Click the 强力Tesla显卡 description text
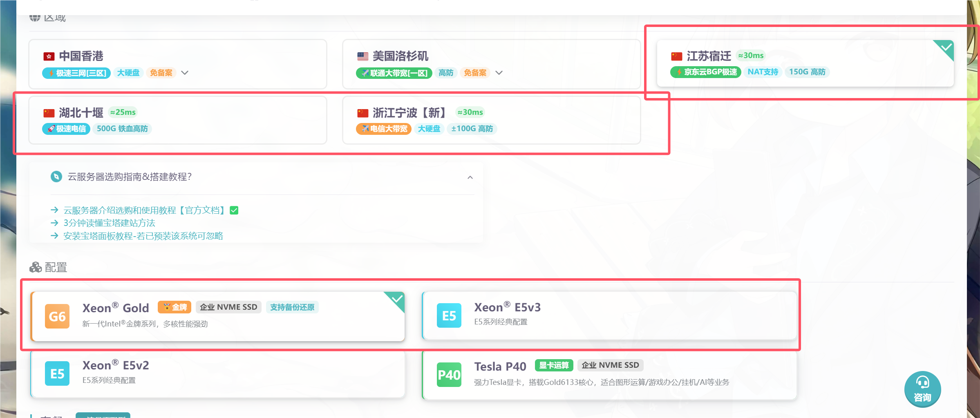Image resolution: width=980 pixels, height=418 pixels. pos(602,382)
